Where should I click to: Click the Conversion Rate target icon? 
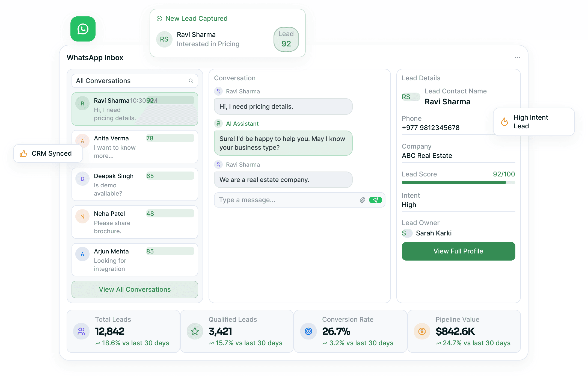pyautogui.click(x=308, y=331)
